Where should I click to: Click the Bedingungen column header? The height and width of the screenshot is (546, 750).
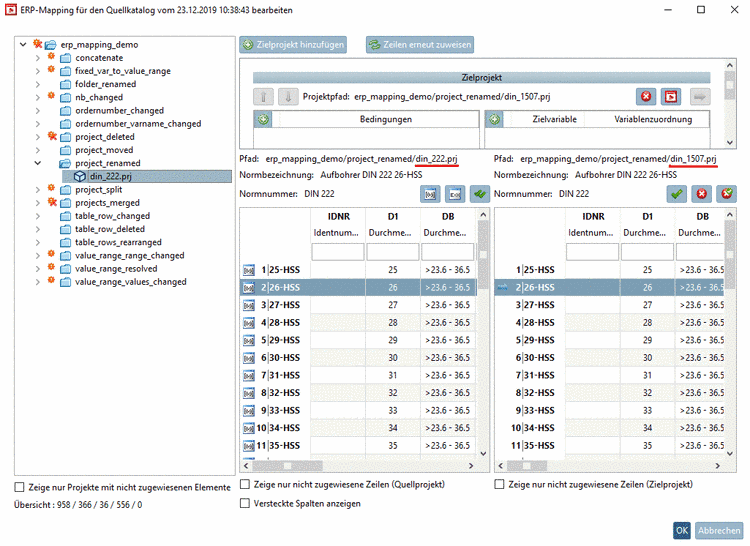click(386, 120)
